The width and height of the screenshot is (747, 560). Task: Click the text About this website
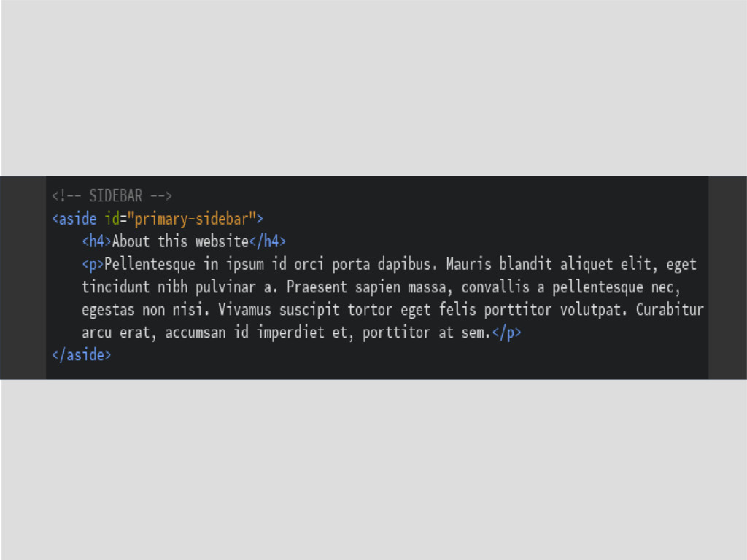(x=181, y=241)
